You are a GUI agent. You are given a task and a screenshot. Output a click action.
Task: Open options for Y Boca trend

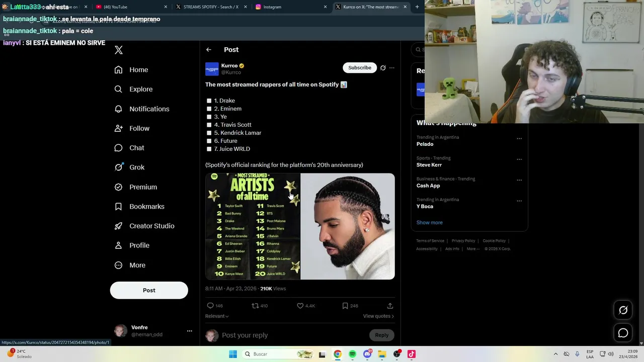(x=519, y=201)
